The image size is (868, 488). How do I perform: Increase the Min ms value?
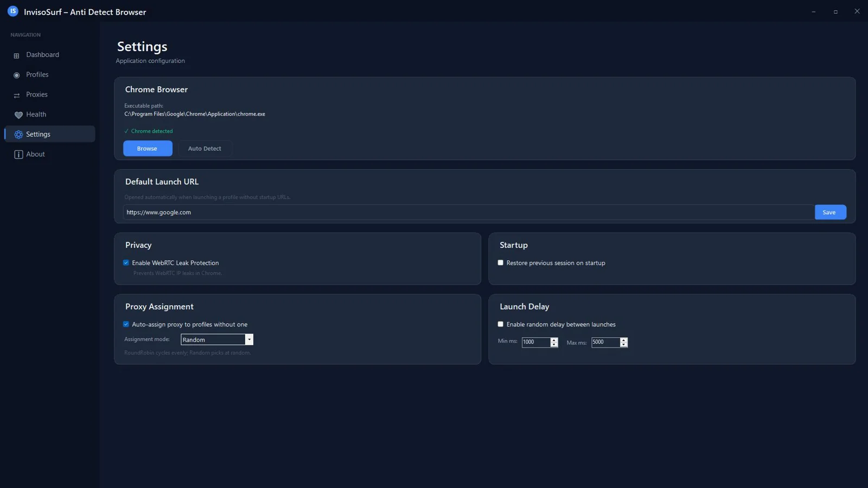pyautogui.click(x=554, y=340)
